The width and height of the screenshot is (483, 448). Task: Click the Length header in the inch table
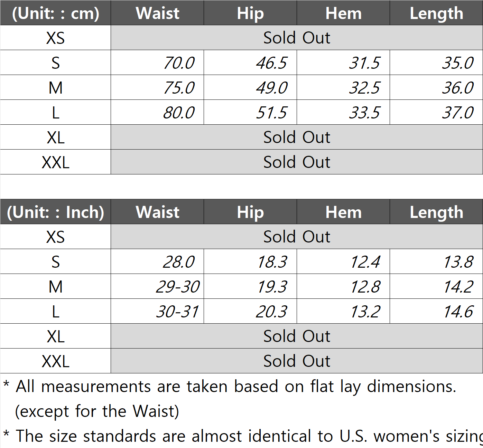(436, 212)
